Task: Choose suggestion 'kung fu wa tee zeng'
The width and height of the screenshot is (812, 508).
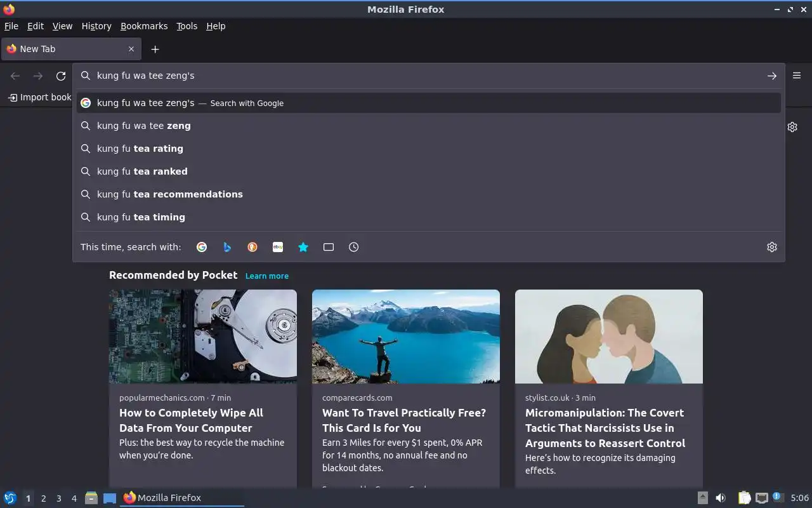Action: click(429, 126)
